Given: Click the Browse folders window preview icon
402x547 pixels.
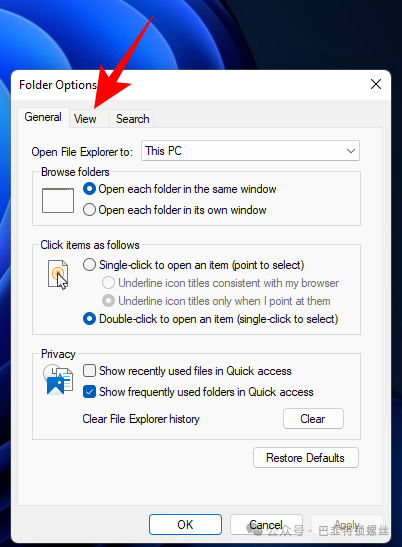Looking at the screenshot, I should coord(58,200).
